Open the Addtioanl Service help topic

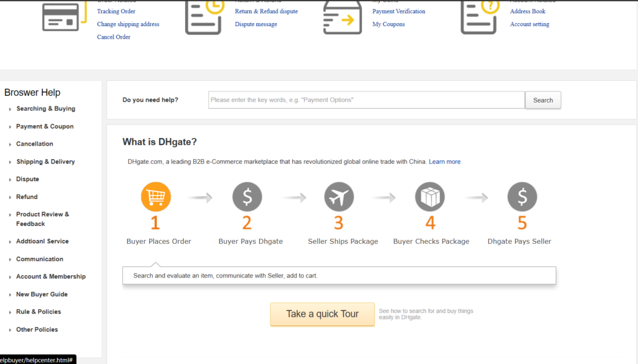coord(42,241)
